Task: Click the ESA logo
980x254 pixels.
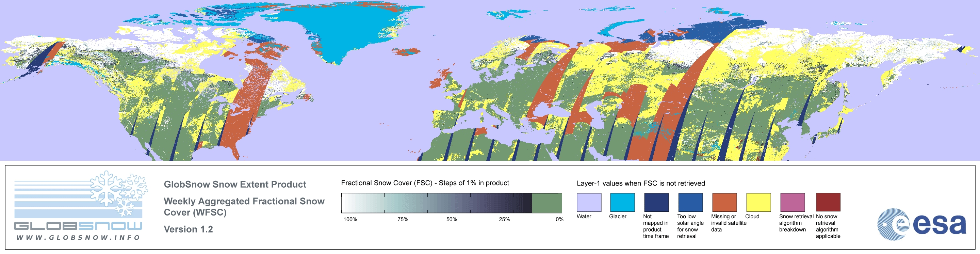Action: (x=922, y=224)
